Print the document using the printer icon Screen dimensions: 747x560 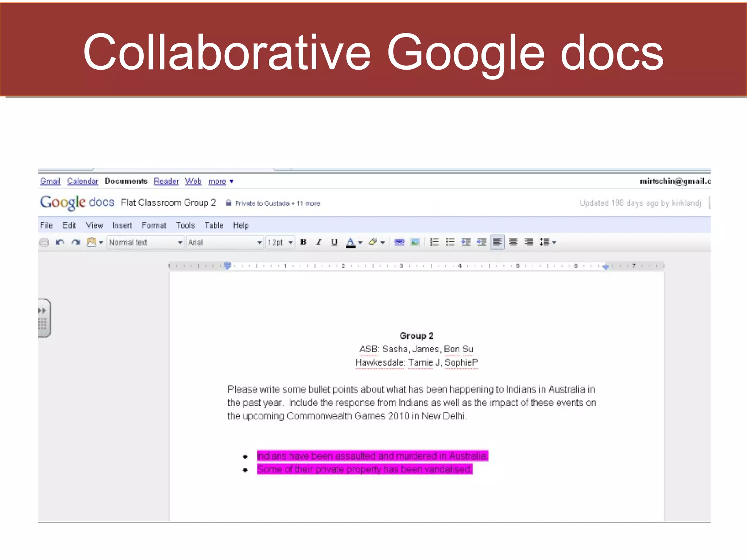[44, 242]
